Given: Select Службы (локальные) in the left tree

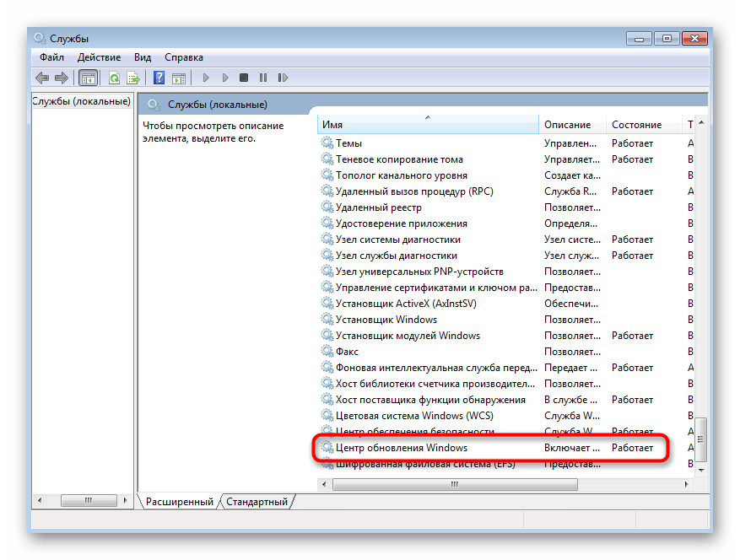Looking at the screenshot, I should 82,101.
